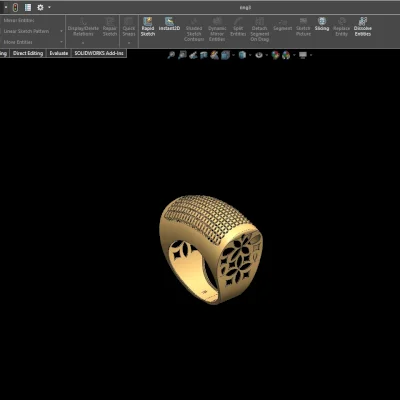Viewport: 400px width, 400px height.
Task: Toggle the Sliding option
Action: pyautogui.click(x=322, y=24)
